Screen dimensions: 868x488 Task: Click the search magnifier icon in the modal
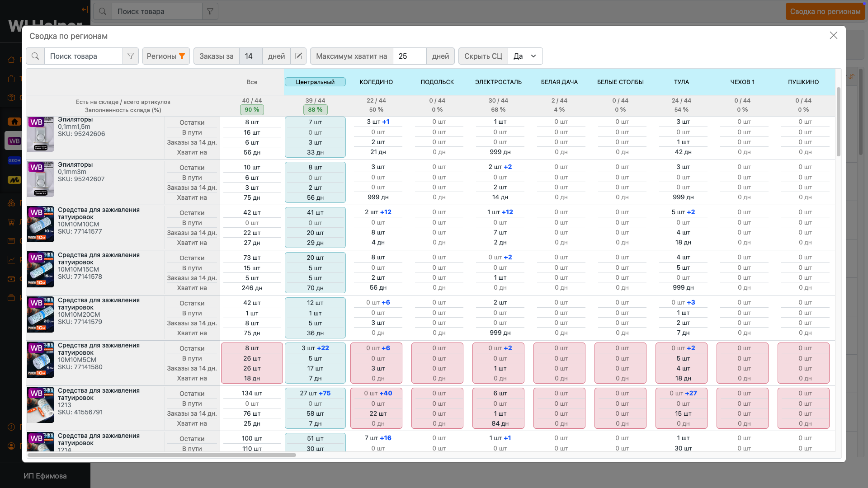[x=35, y=56]
